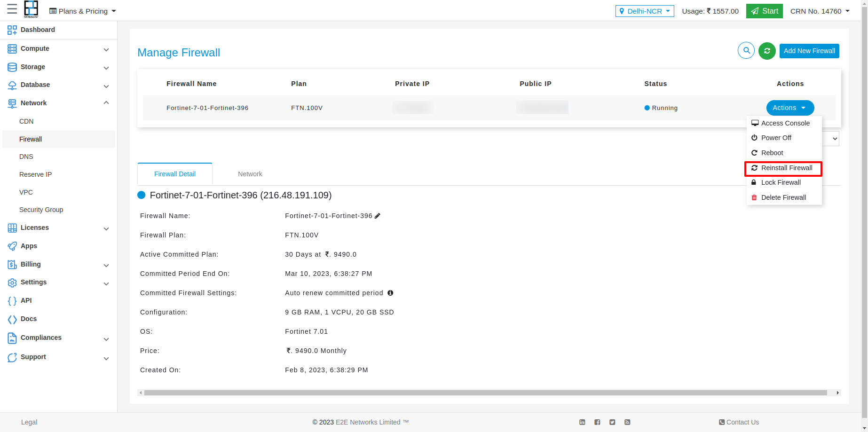
Task: Open Reserve IP in sidebar
Action: point(36,174)
